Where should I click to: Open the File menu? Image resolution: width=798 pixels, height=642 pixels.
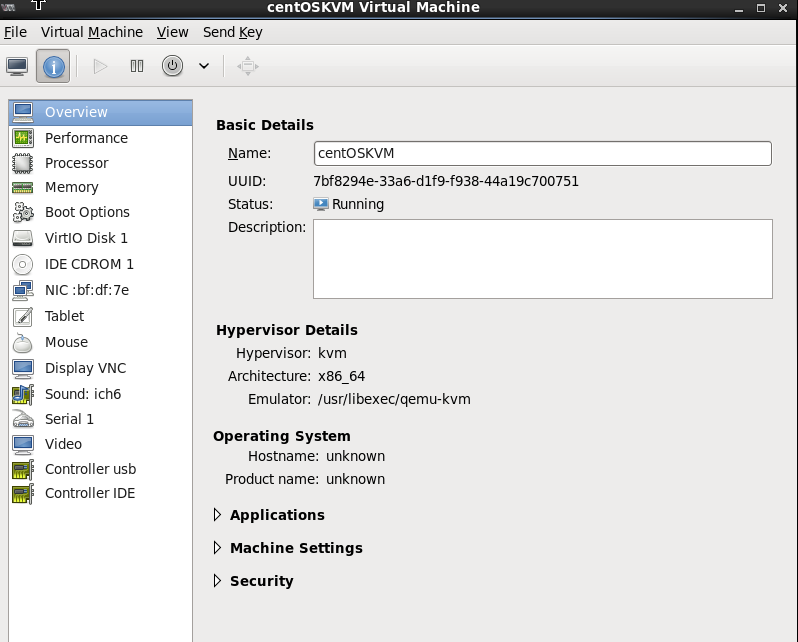click(15, 32)
